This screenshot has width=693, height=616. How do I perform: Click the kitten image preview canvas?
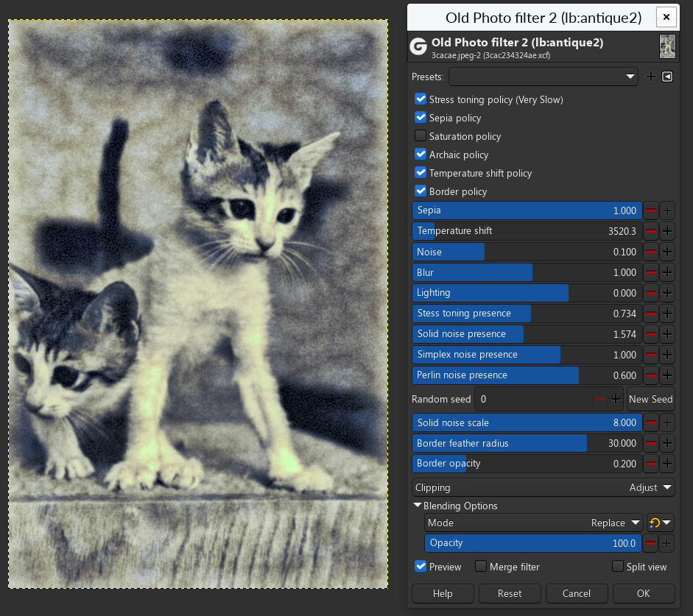198,304
